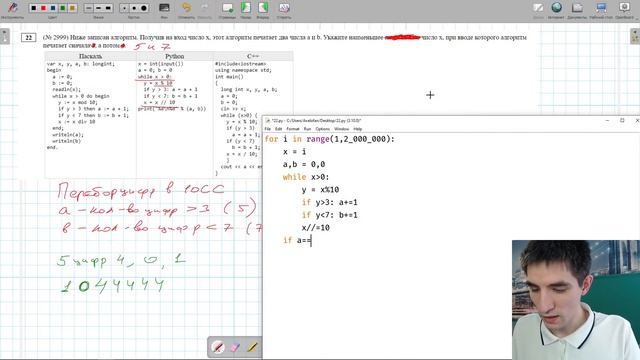Open the Edit menu in IDLE
This screenshot has height=360, width=640.
click(x=278, y=129)
